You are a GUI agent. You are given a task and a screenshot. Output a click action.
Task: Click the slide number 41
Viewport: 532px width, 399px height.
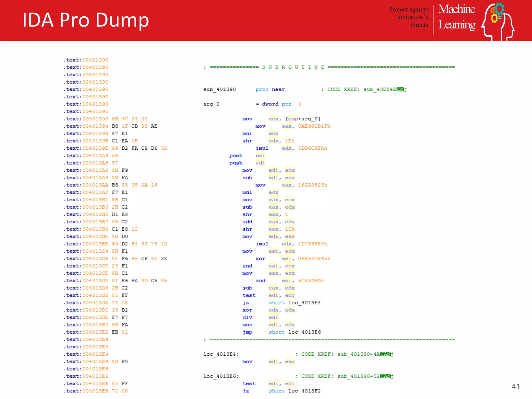point(516,387)
